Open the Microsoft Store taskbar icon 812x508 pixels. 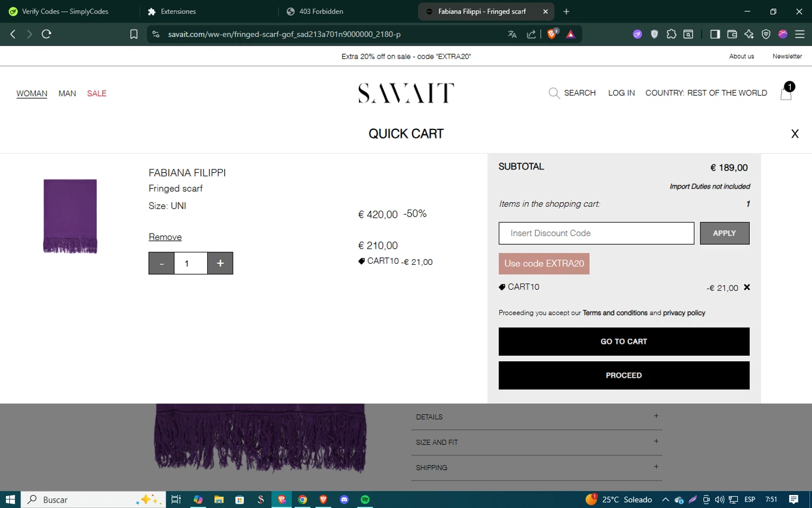(x=240, y=499)
